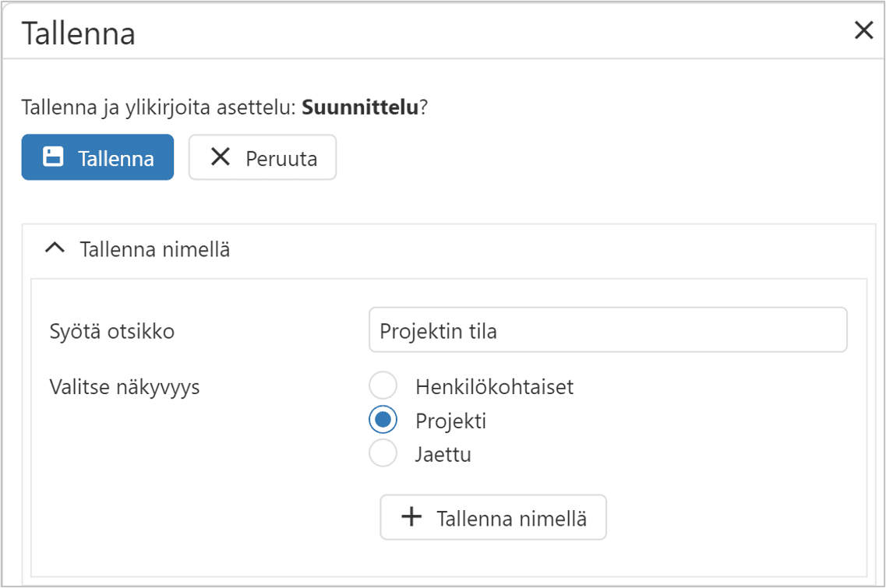The height and width of the screenshot is (588, 886).
Task: Click the X icon inside Peruuta button
Action: point(221,157)
